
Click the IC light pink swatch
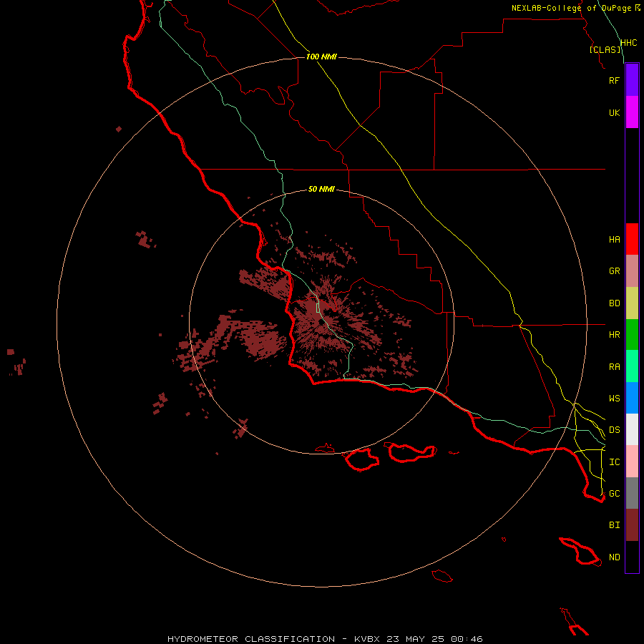pyautogui.click(x=632, y=462)
